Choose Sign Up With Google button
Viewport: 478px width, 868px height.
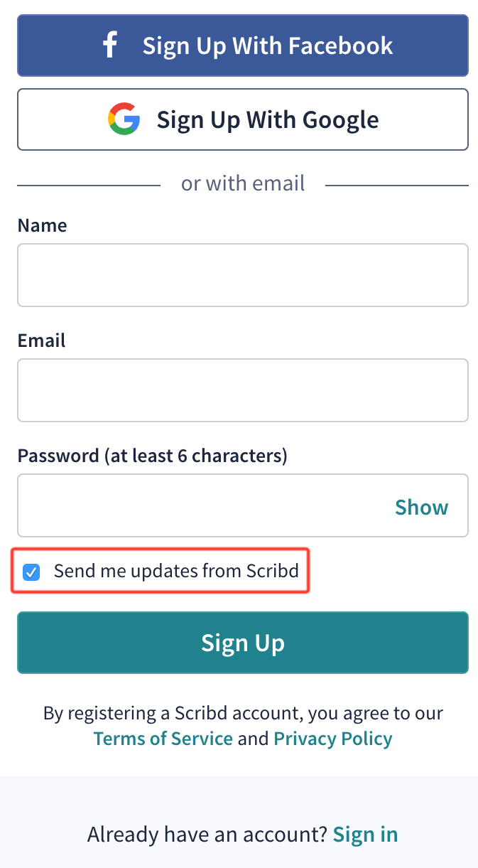243,119
